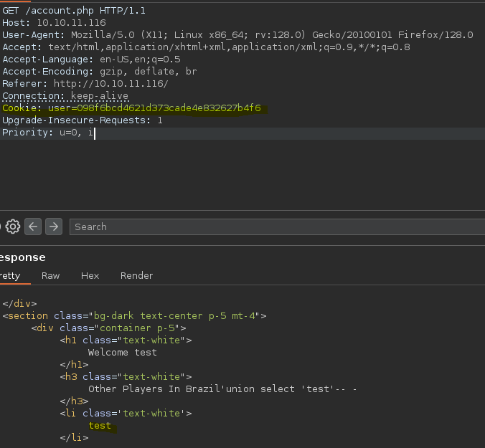Select the h3 class text-white opening tag
The image size is (485, 448).
pyautogui.click(x=126, y=376)
